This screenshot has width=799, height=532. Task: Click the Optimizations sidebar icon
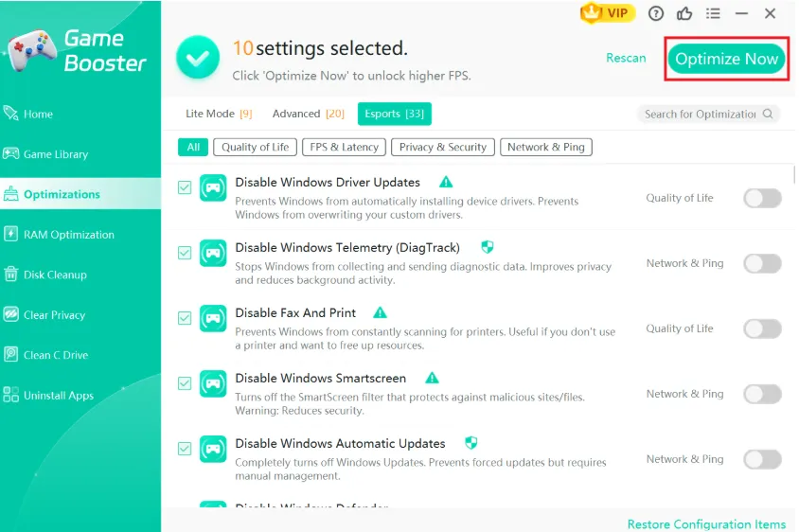point(10,194)
